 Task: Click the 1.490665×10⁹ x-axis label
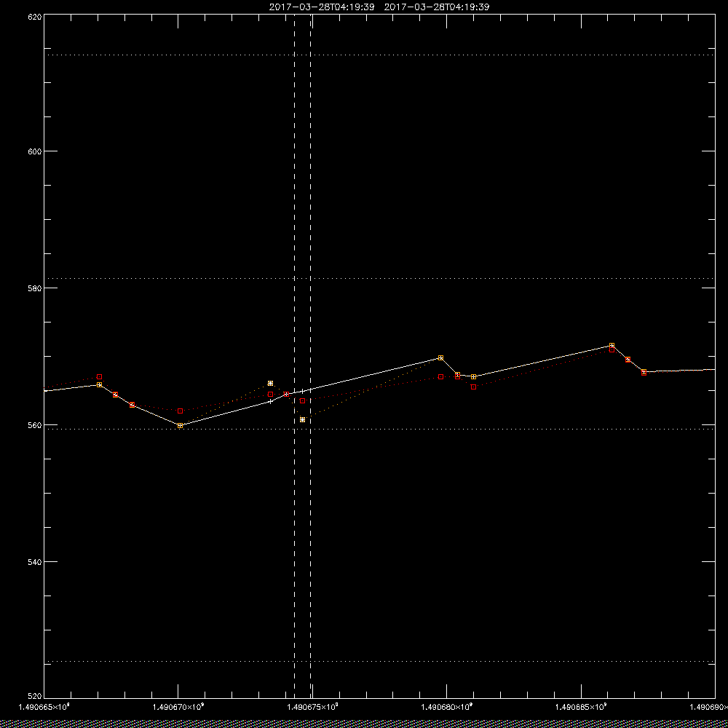tap(44, 707)
